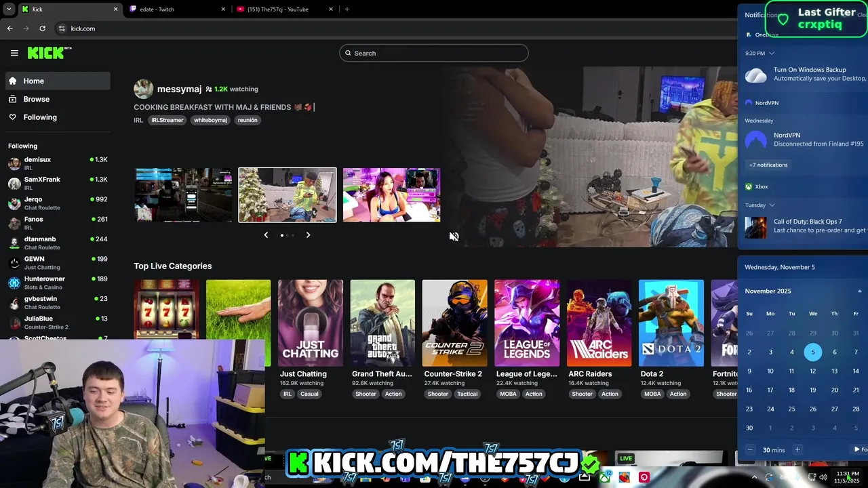Image resolution: width=868 pixels, height=488 pixels.
Task: Select the dark gaming stream thumbnail
Action: coord(183,195)
